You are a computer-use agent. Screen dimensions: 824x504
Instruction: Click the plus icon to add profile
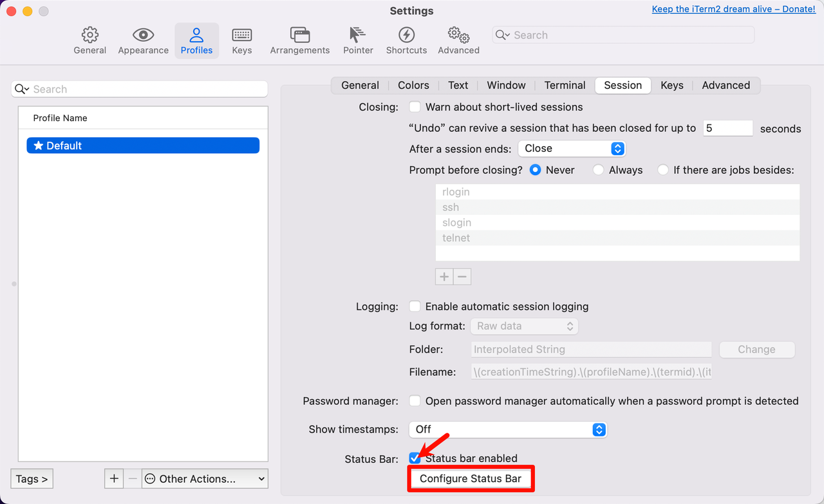114,478
